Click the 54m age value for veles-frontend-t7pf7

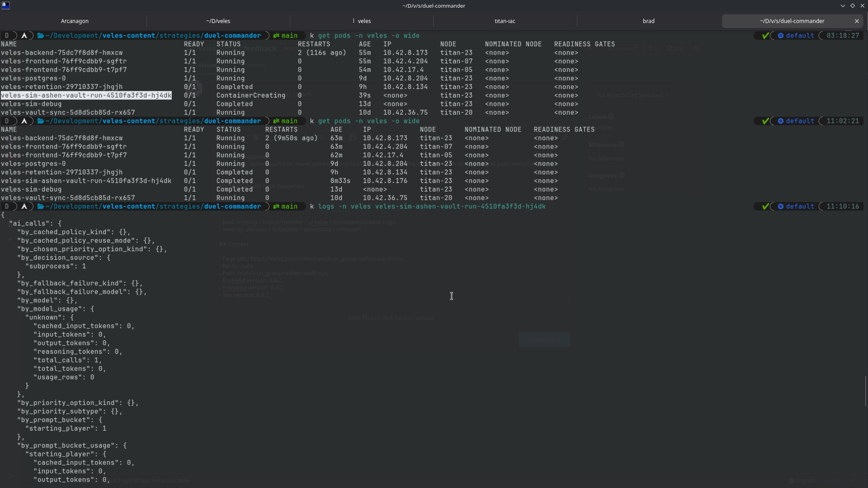365,70
